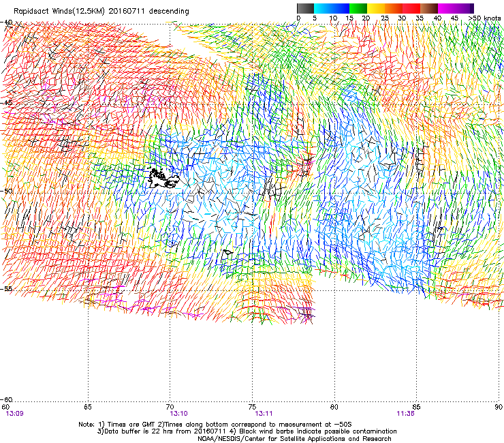
Task: Click the '35' label under the color bar
Action: point(420,18)
